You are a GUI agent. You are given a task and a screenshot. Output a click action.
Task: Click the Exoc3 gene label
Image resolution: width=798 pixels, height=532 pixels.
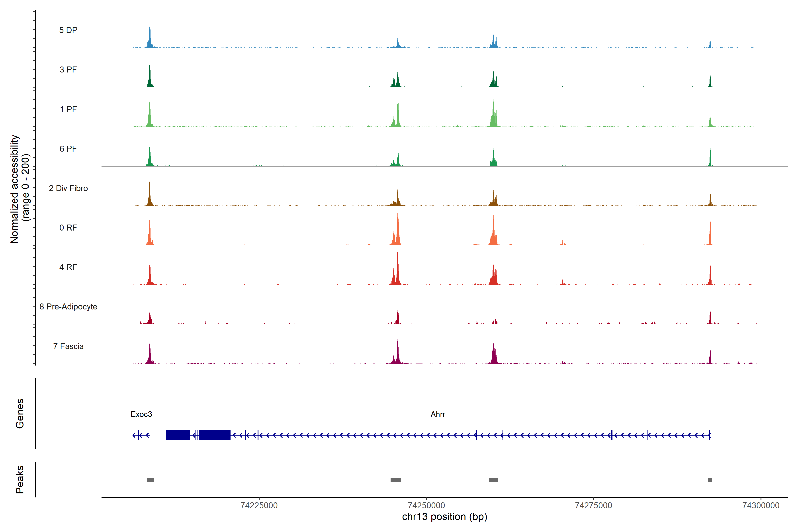(x=141, y=414)
